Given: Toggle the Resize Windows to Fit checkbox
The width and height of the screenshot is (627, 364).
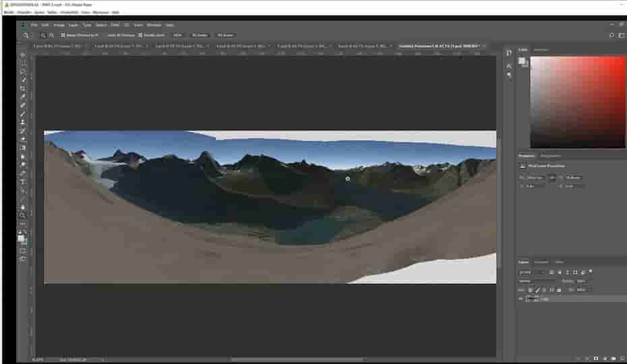Looking at the screenshot, I should 63,35.
